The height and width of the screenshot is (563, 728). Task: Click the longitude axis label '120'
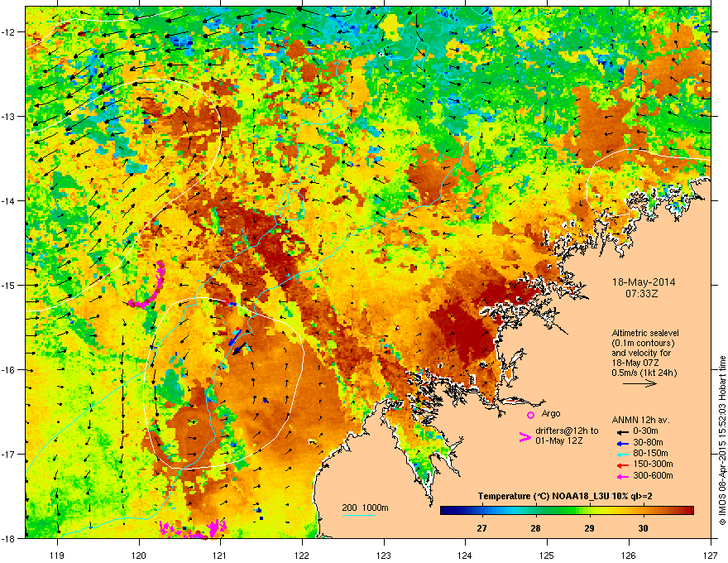[139, 555]
